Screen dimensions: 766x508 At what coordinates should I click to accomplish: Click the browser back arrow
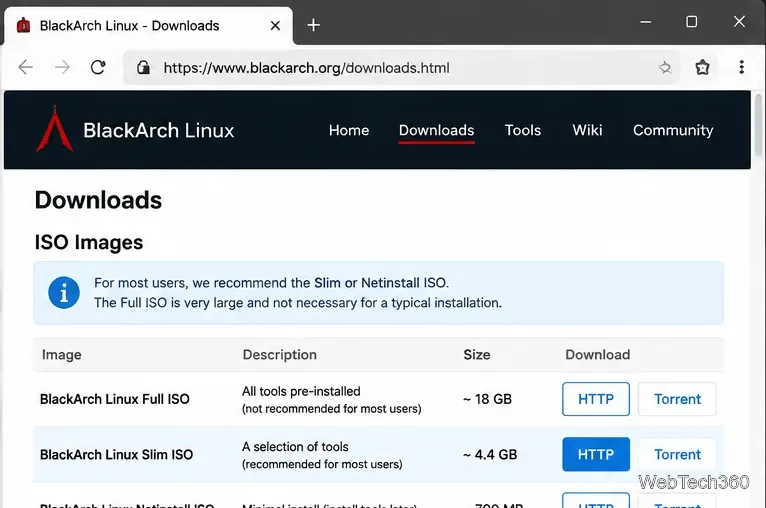pos(25,67)
